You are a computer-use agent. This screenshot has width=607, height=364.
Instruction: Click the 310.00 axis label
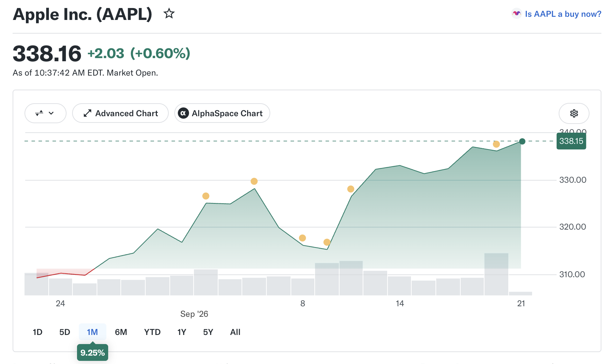pos(572,274)
